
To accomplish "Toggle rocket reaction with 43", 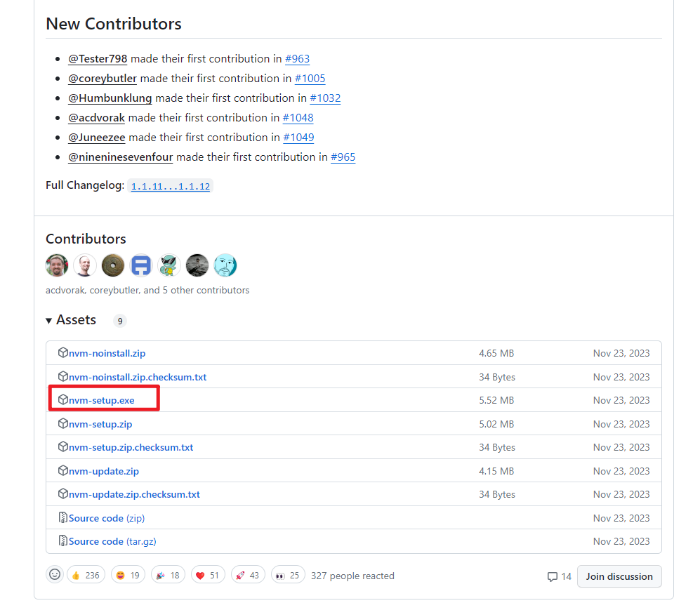I will 248,575.
